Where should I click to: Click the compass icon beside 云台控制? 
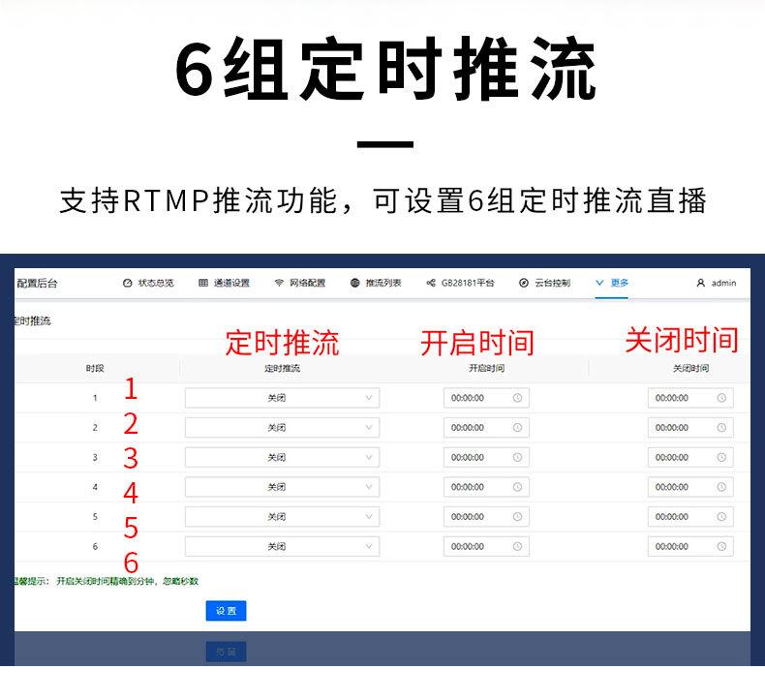(x=524, y=283)
